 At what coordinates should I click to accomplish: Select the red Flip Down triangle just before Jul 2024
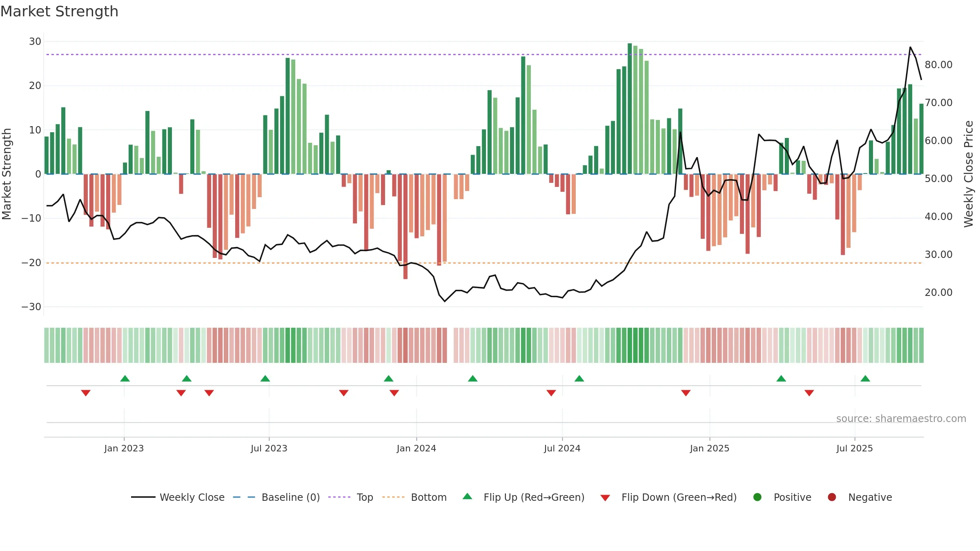(551, 393)
